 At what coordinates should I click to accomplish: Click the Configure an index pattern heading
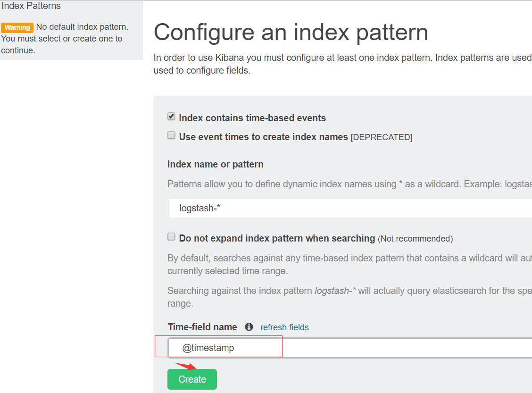point(291,33)
